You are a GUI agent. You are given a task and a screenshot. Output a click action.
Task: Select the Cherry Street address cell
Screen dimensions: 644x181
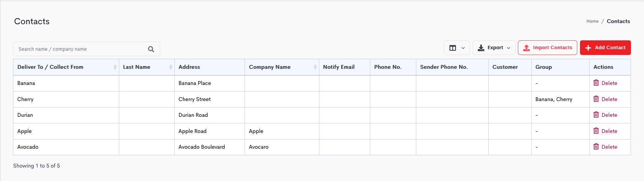click(x=210, y=99)
